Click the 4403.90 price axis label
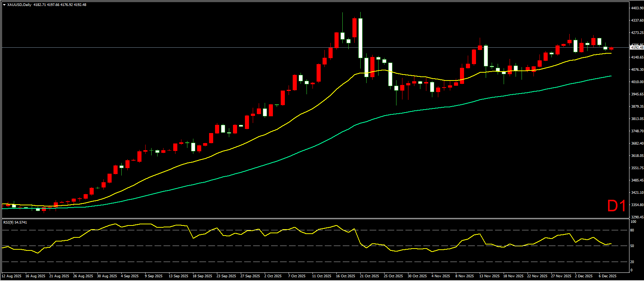The height and width of the screenshot is (281, 644). (x=637, y=8)
